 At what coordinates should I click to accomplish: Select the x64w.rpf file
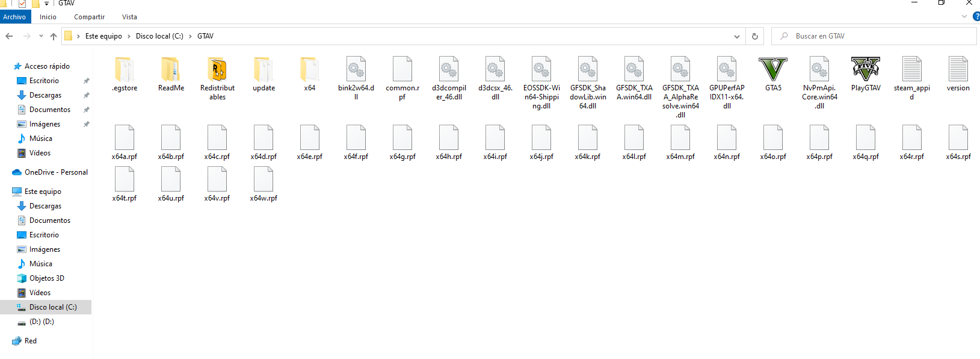click(x=263, y=184)
